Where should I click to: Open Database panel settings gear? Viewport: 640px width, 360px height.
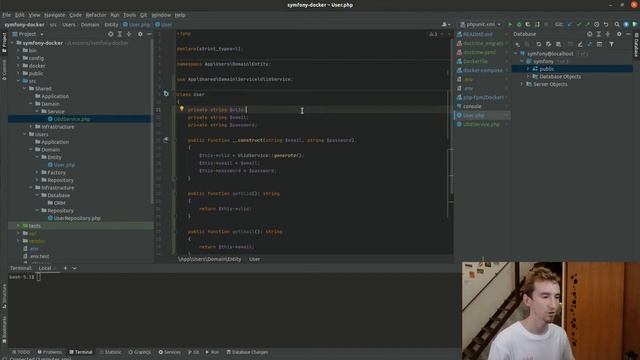[x=619, y=34]
